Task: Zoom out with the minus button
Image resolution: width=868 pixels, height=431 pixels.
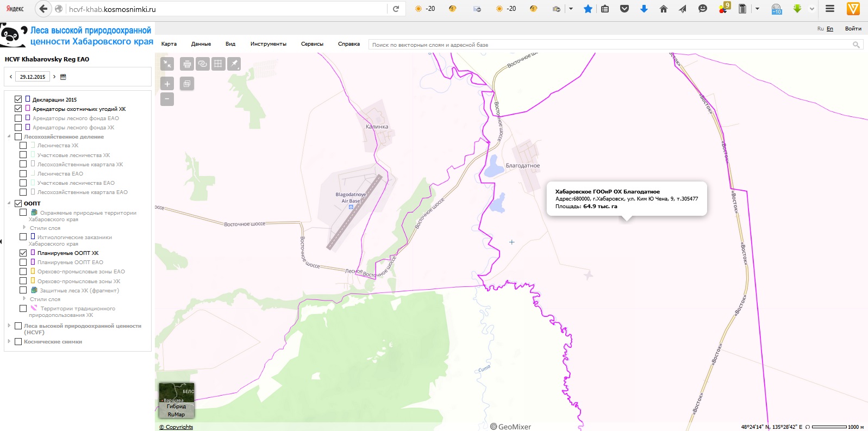Action: tap(167, 99)
